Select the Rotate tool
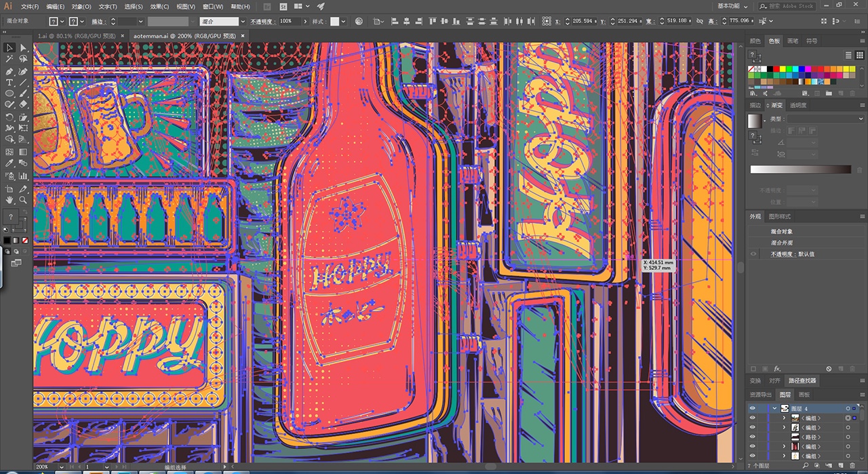The image size is (868, 474). pos(9,117)
